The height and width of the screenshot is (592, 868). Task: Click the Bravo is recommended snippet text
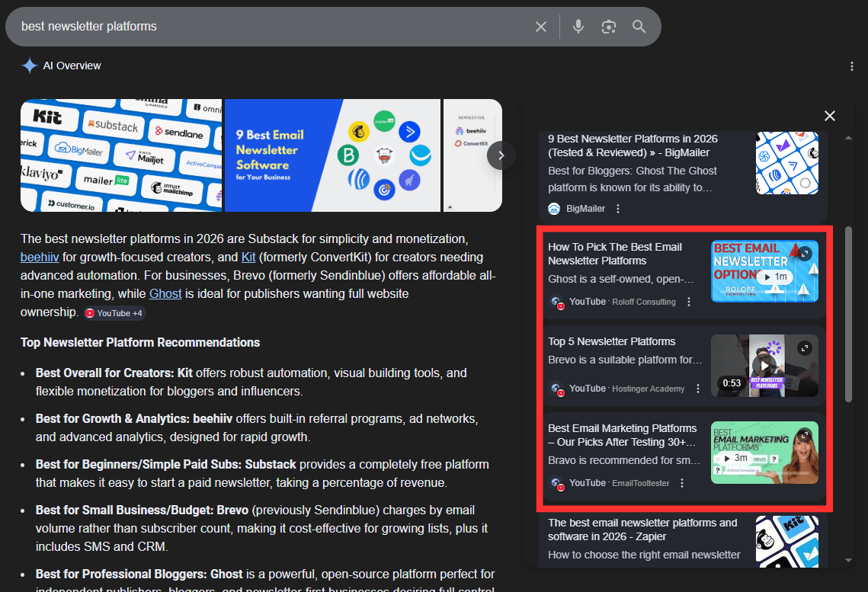(624, 461)
